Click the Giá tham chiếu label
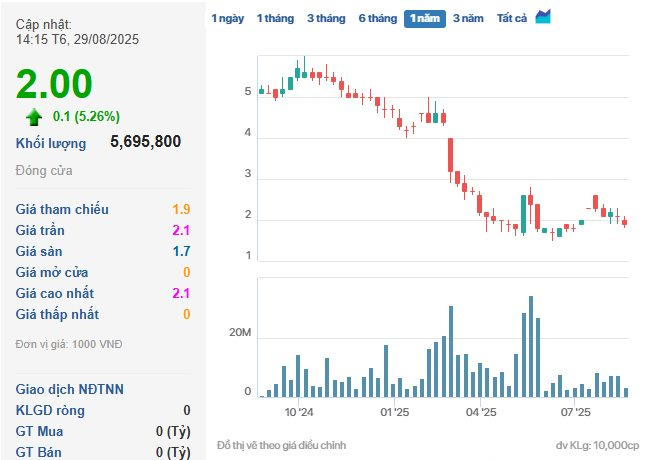This screenshot has height=460, width=664. pos(62,210)
